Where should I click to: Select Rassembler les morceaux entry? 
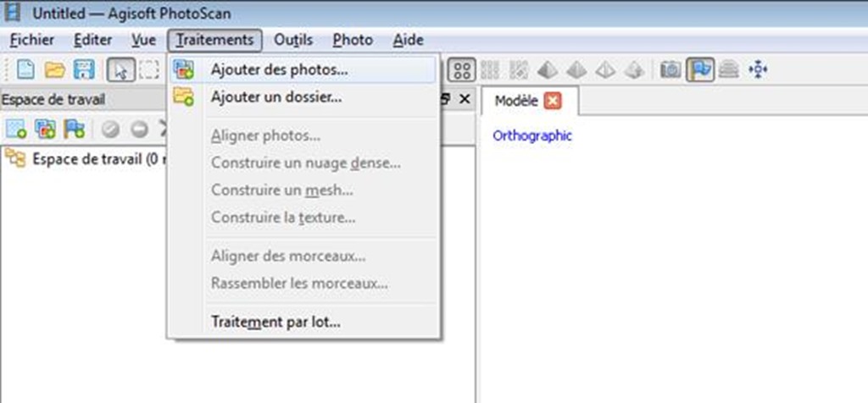click(303, 284)
